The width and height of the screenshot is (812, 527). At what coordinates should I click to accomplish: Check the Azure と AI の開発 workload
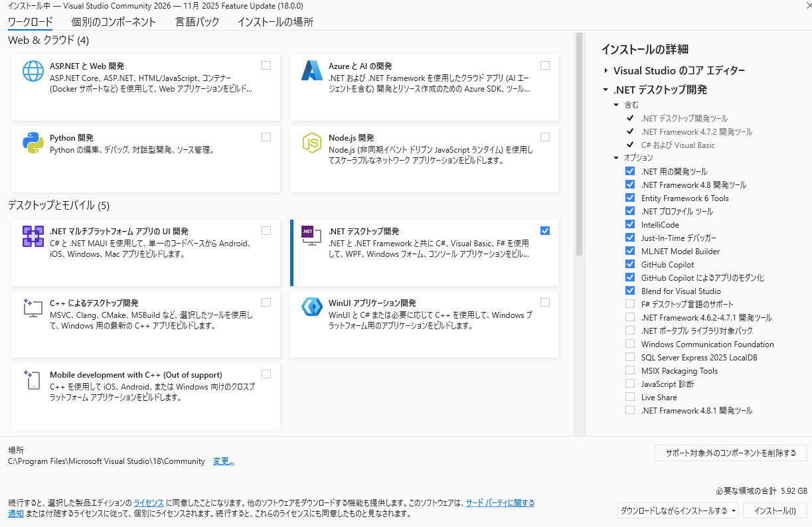(545, 66)
